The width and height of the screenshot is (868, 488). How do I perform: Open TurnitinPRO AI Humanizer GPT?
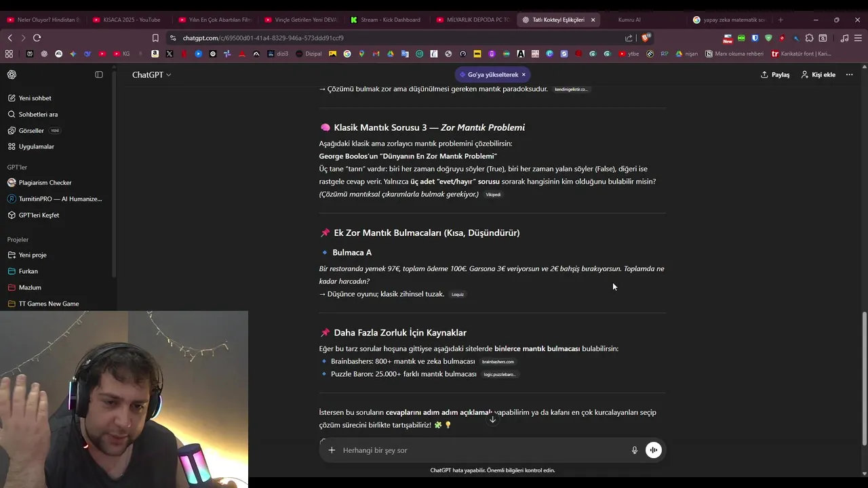pyautogui.click(x=54, y=199)
